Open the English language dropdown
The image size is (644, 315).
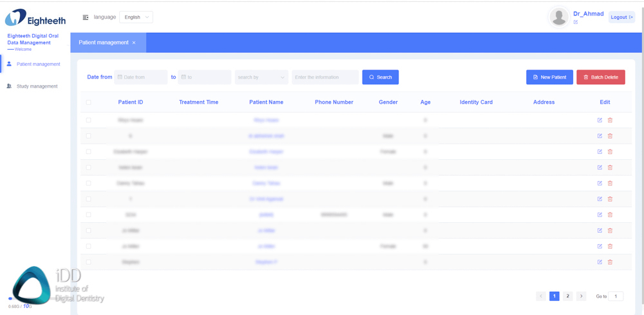pyautogui.click(x=137, y=17)
